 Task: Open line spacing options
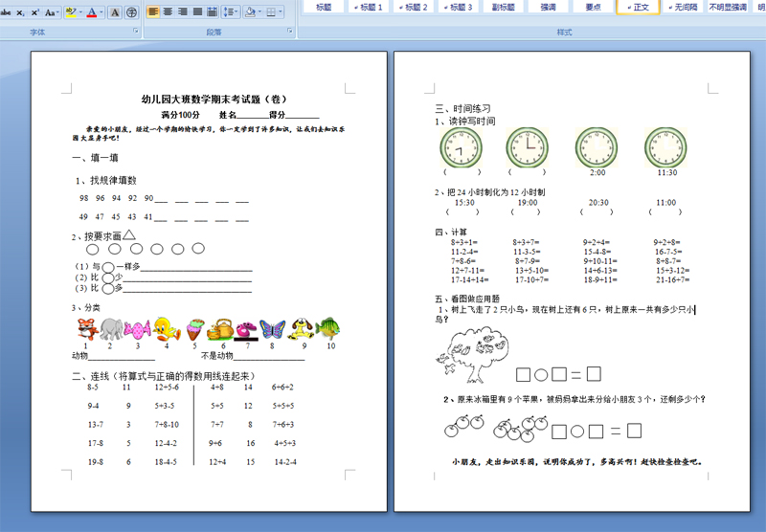tap(230, 11)
